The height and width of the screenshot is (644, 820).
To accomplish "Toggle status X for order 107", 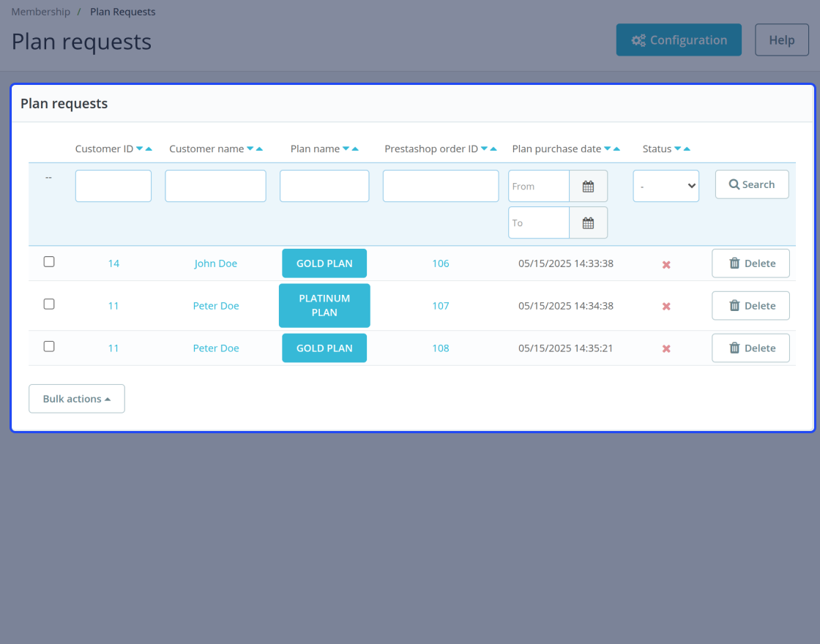I will (666, 307).
